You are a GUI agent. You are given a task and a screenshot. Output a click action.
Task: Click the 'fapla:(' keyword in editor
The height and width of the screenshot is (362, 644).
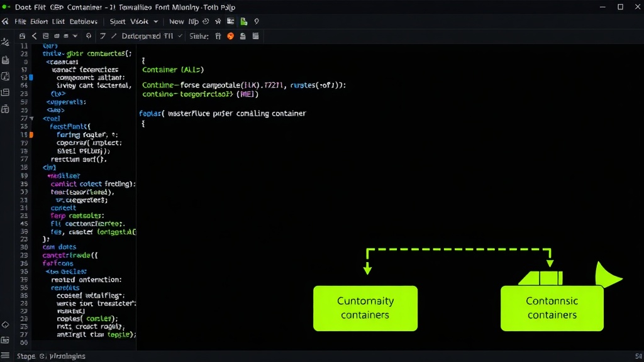pos(151,113)
